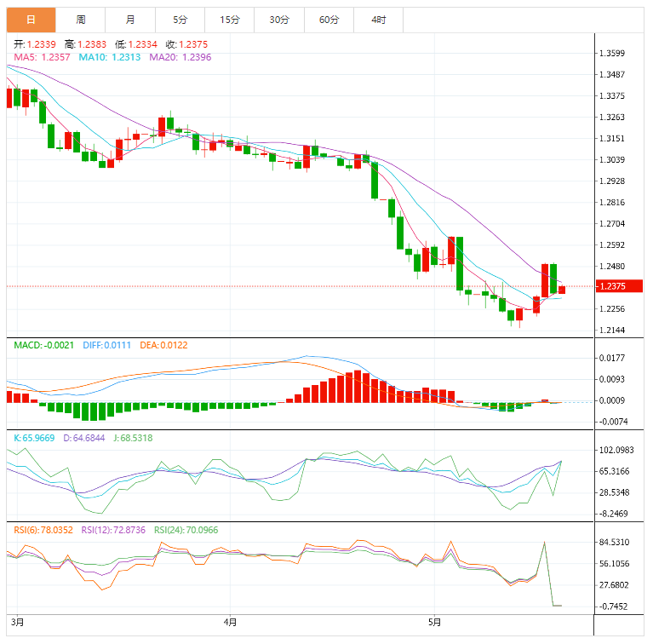Open the 4时 timeframe tab
This screenshot has width=653, height=644.
379,20
